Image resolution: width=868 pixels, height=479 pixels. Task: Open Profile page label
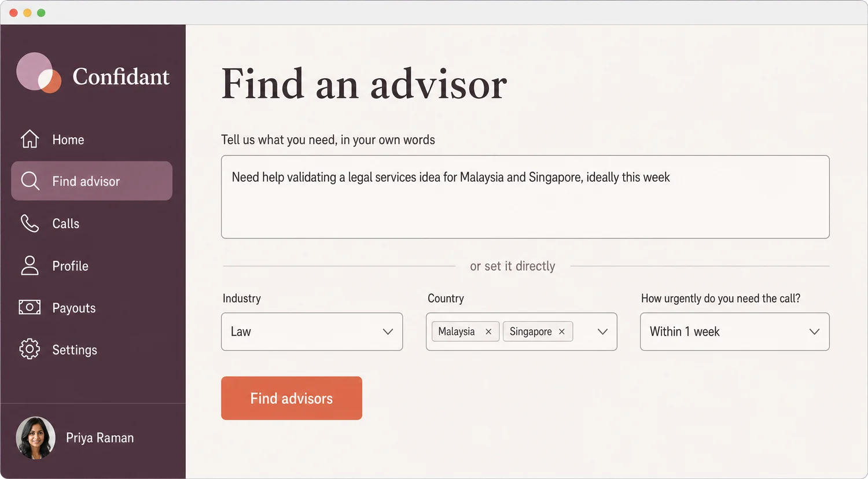click(71, 266)
